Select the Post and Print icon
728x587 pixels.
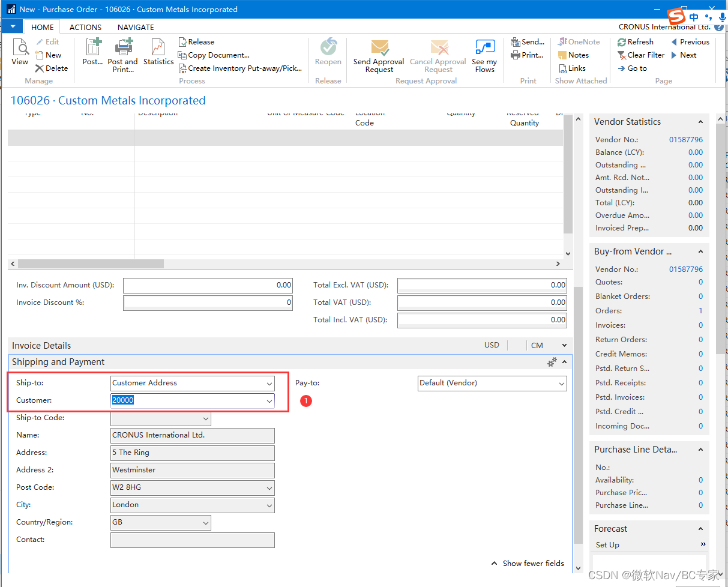pyautogui.click(x=123, y=54)
